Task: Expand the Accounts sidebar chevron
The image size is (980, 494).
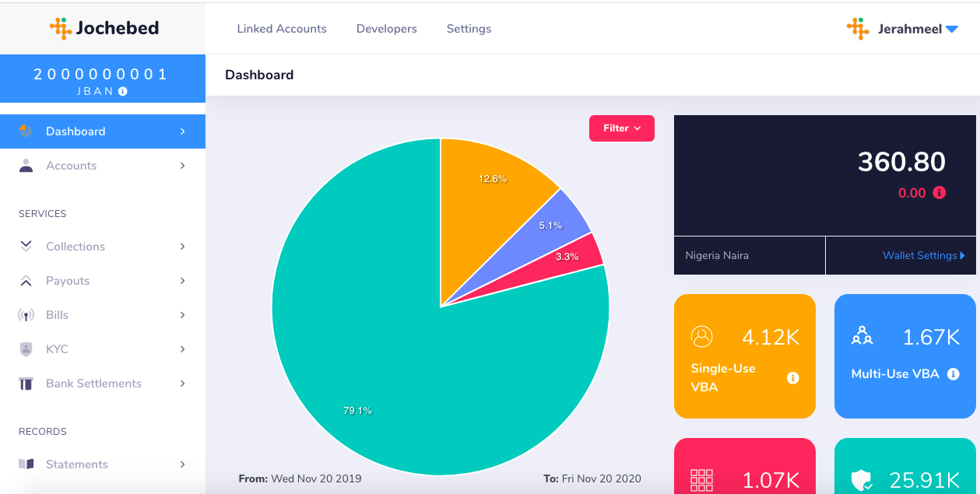Action: pos(183,166)
